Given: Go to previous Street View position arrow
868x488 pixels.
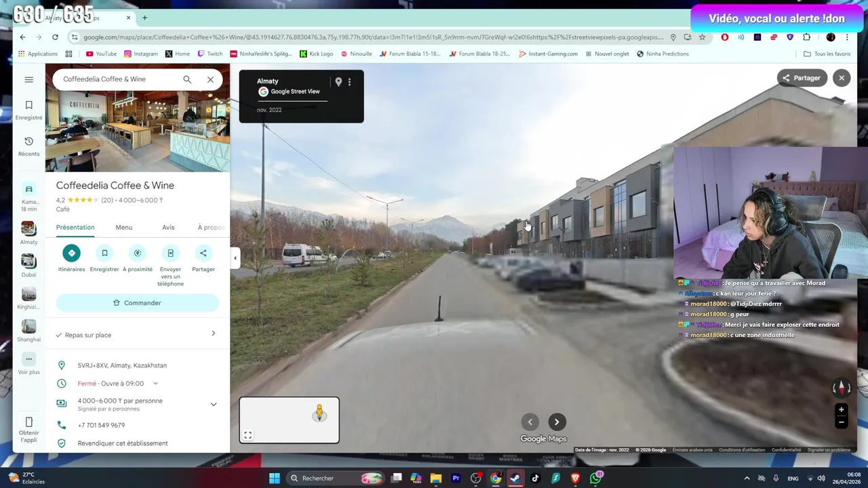Looking at the screenshot, I should tap(530, 422).
